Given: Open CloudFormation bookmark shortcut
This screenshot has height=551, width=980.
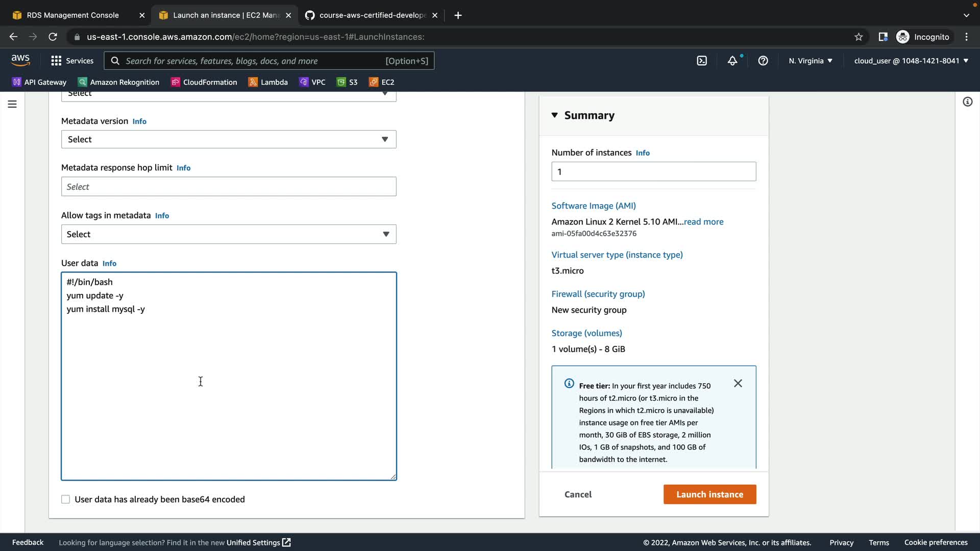Looking at the screenshot, I should tap(204, 82).
